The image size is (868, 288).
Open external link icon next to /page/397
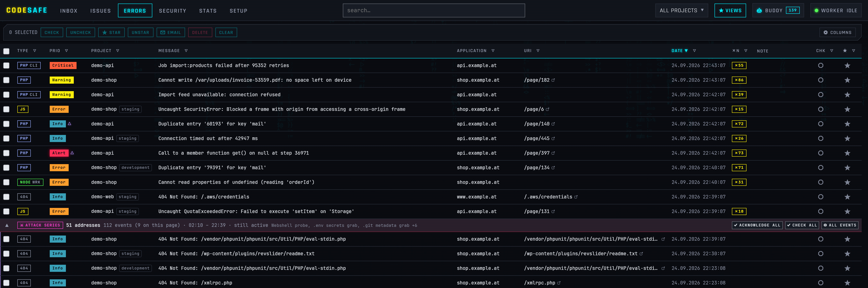[553, 153]
